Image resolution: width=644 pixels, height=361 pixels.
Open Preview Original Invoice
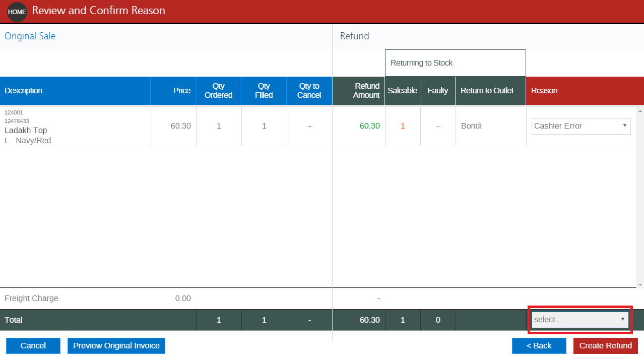[x=116, y=346]
